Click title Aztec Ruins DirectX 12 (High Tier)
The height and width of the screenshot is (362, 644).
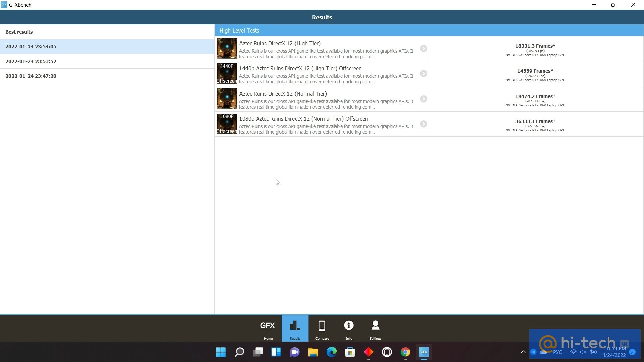(280, 43)
